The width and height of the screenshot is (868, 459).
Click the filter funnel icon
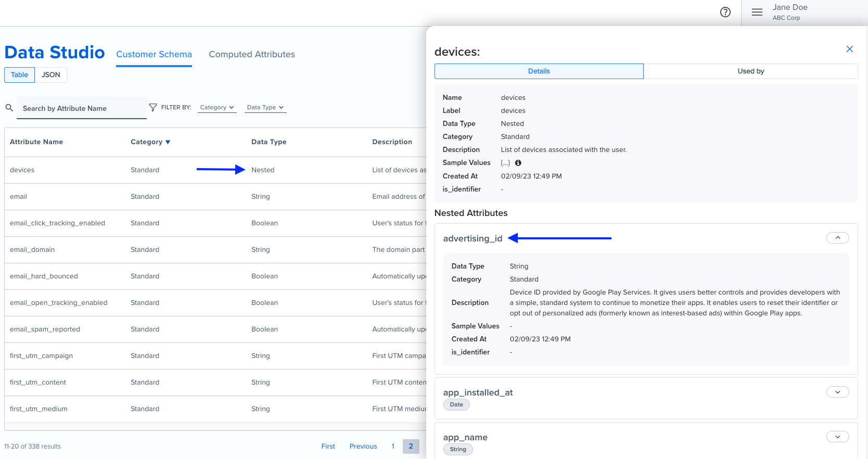coord(152,107)
